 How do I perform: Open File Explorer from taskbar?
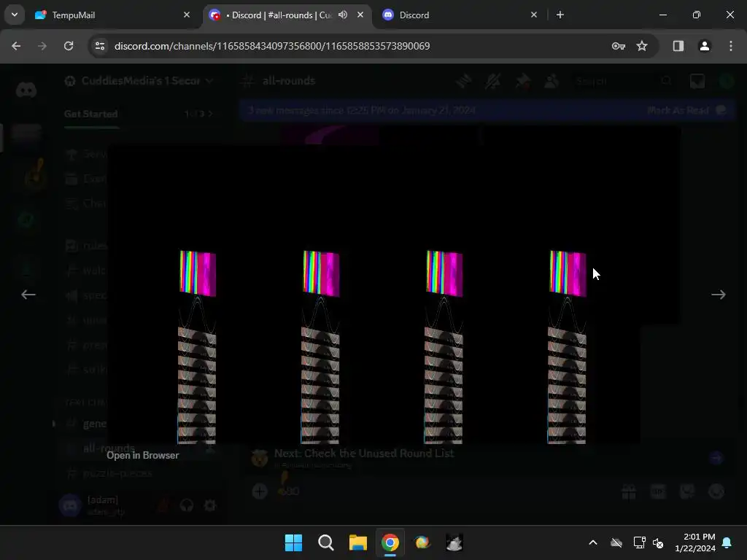(x=357, y=542)
